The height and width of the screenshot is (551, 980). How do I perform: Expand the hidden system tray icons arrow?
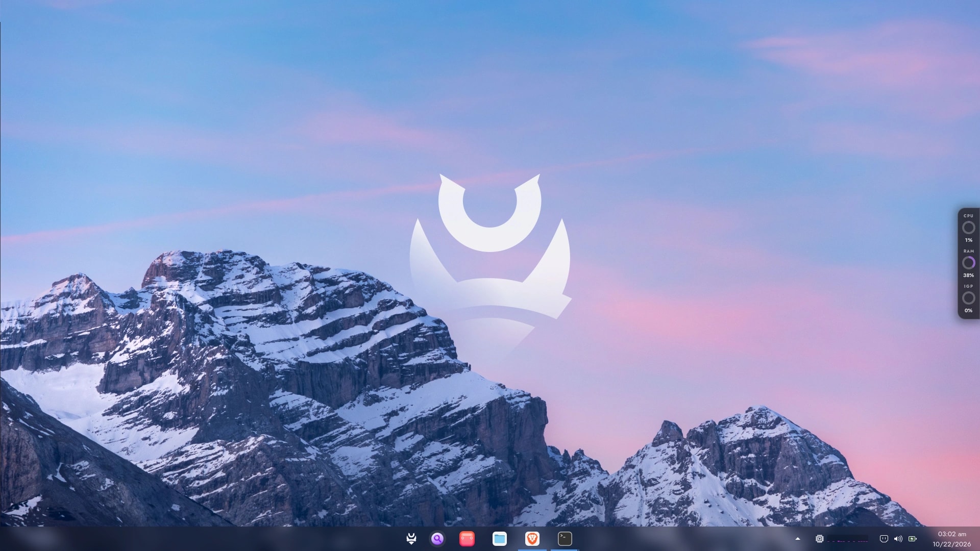click(798, 539)
